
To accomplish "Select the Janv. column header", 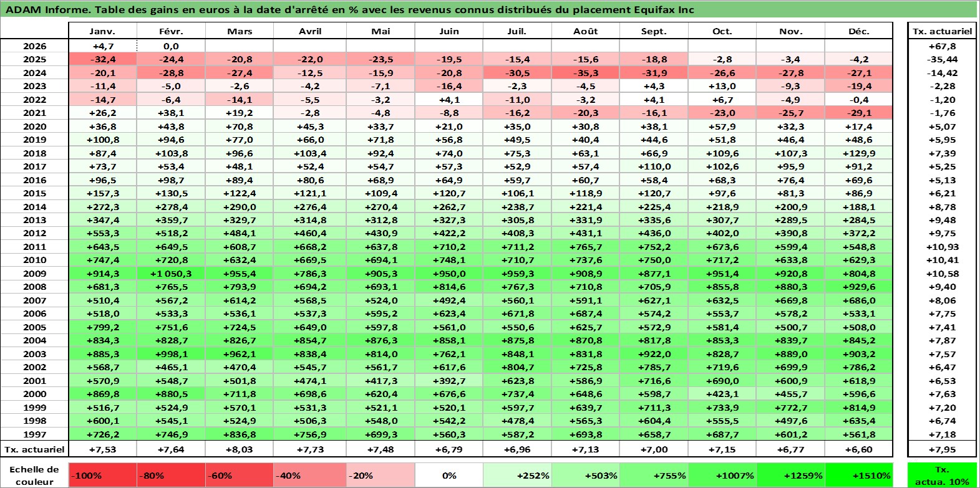I will coord(102,31).
